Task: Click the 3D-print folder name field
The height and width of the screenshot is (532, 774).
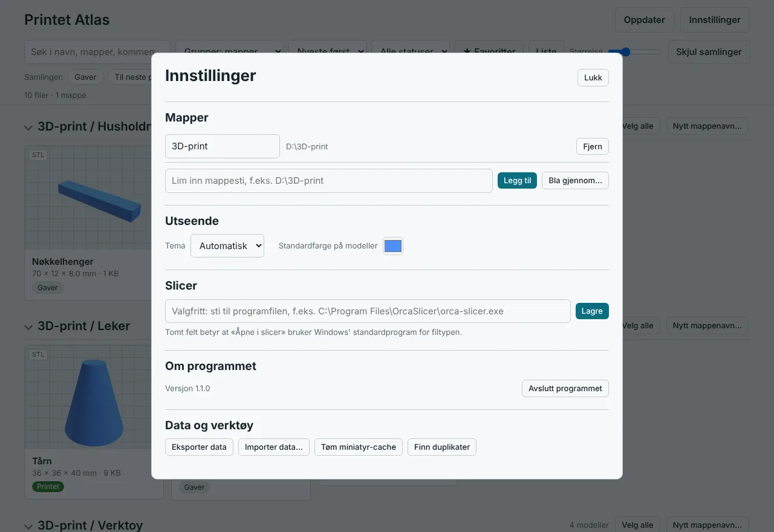Action: click(223, 146)
